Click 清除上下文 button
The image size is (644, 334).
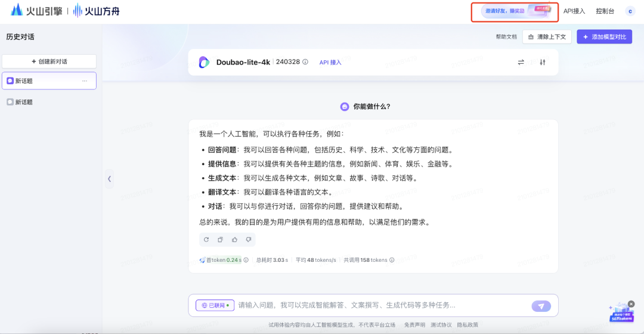(x=547, y=37)
